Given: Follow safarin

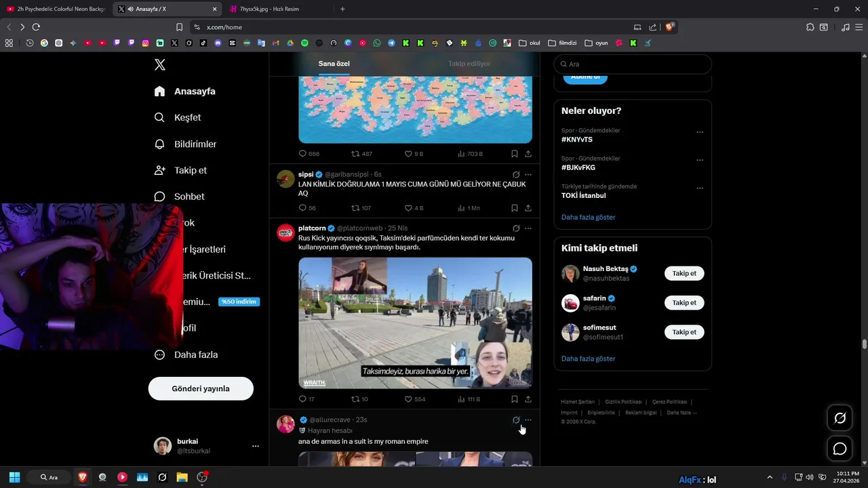Looking at the screenshot, I should [x=684, y=302].
